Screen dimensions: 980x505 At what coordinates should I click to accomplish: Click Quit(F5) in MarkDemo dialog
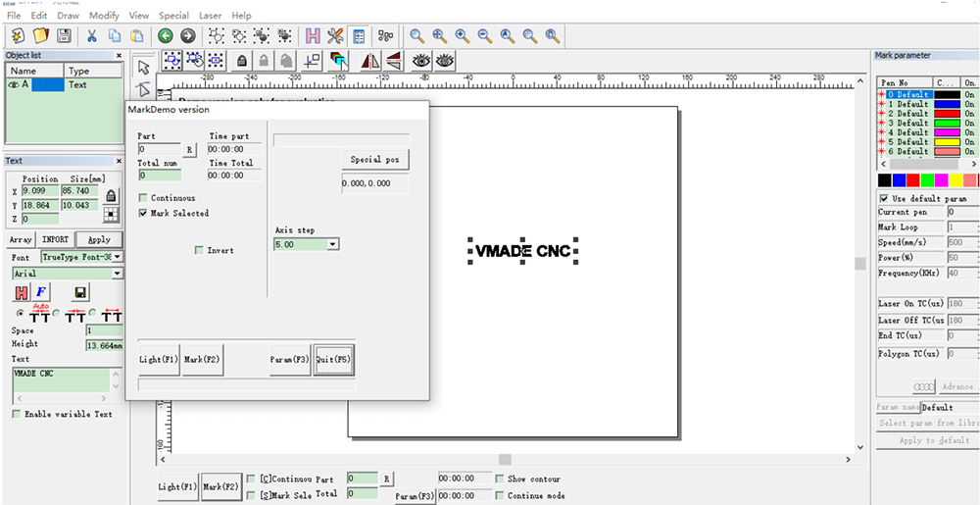tap(334, 360)
